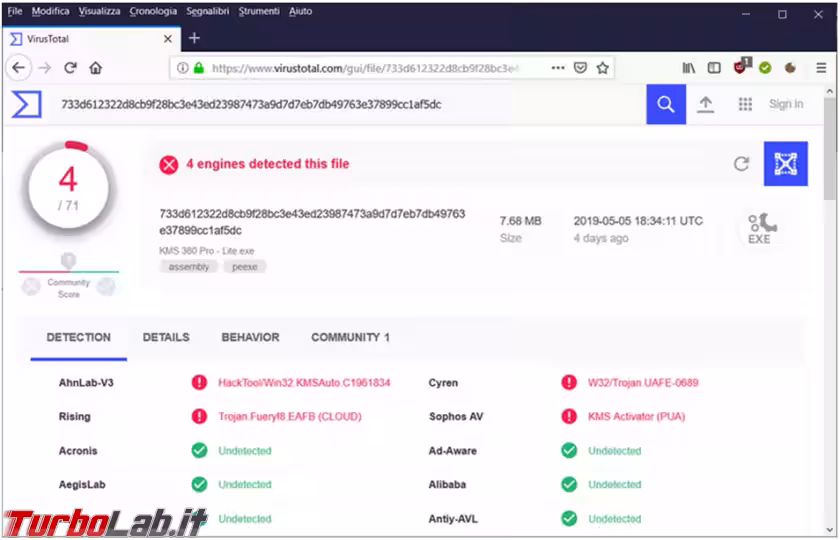Image resolution: width=840 pixels, height=540 pixels.
Task: Click the assembly tag
Action: pyautogui.click(x=189, y=267)
